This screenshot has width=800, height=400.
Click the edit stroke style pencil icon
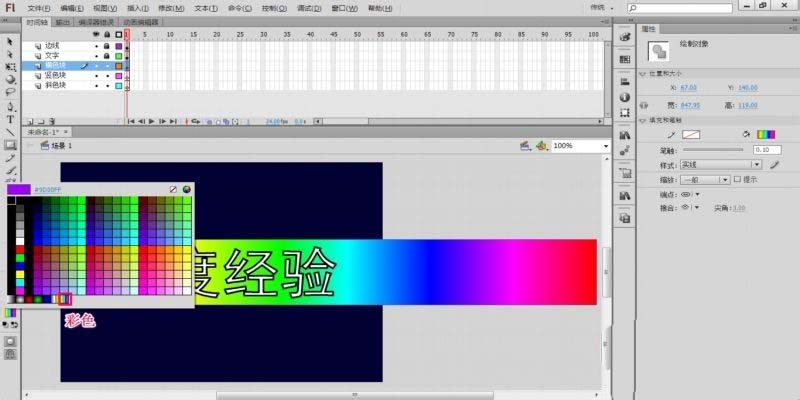(774, 165)
